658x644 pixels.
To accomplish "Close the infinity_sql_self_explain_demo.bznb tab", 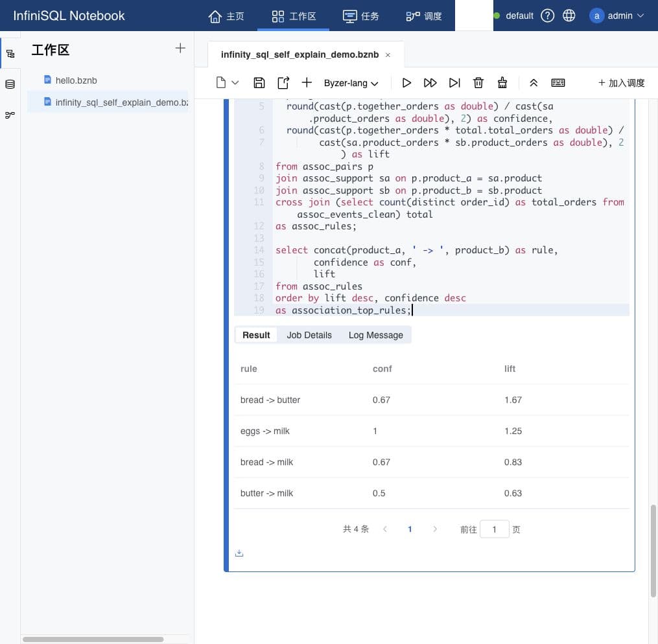I will pos(388,55).
